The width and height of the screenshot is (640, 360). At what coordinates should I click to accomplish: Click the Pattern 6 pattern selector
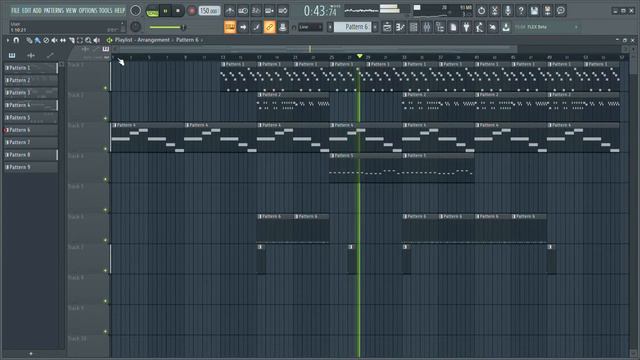click(353, 27)
